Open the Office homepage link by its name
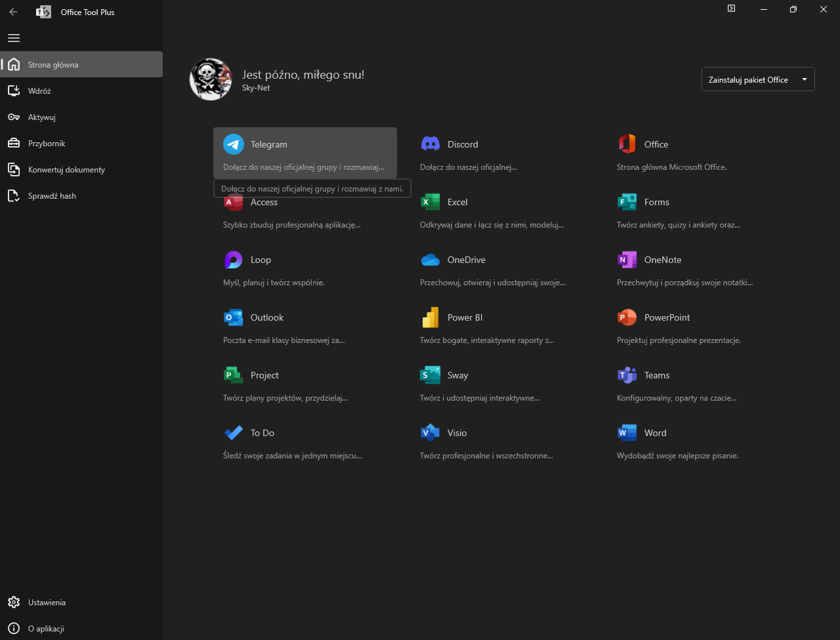This screenshot has height=640, width=840. [656, 144]
